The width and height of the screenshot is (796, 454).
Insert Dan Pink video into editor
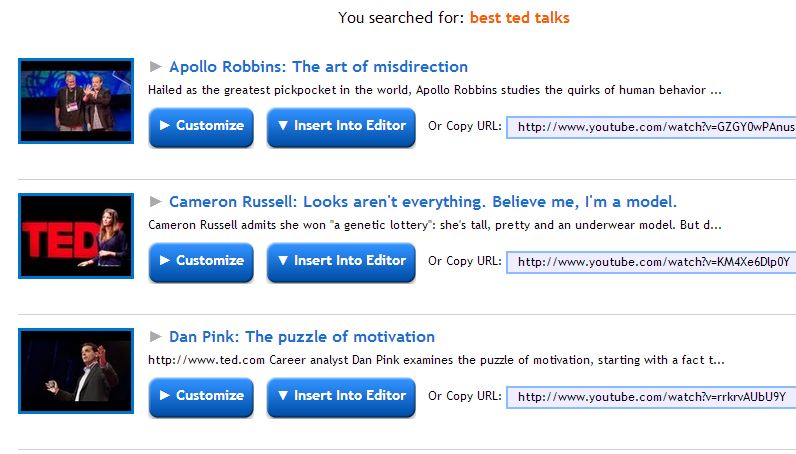341,396
